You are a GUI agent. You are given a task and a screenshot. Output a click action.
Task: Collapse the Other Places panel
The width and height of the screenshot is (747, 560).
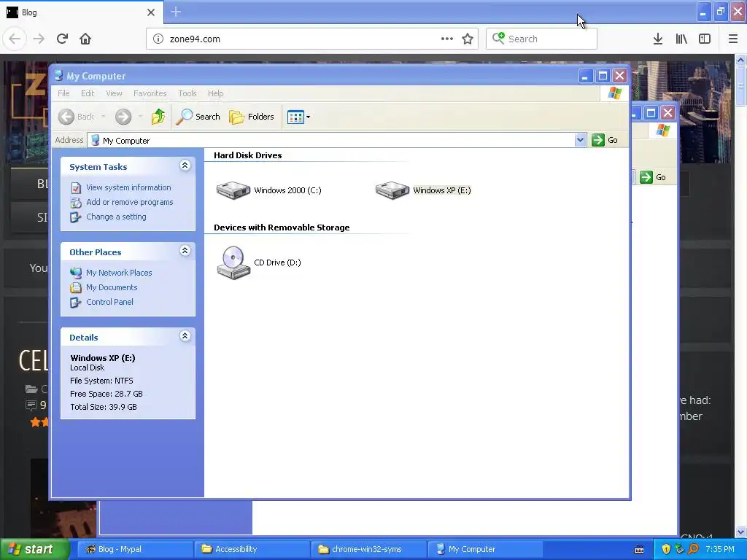coord(185,251)
